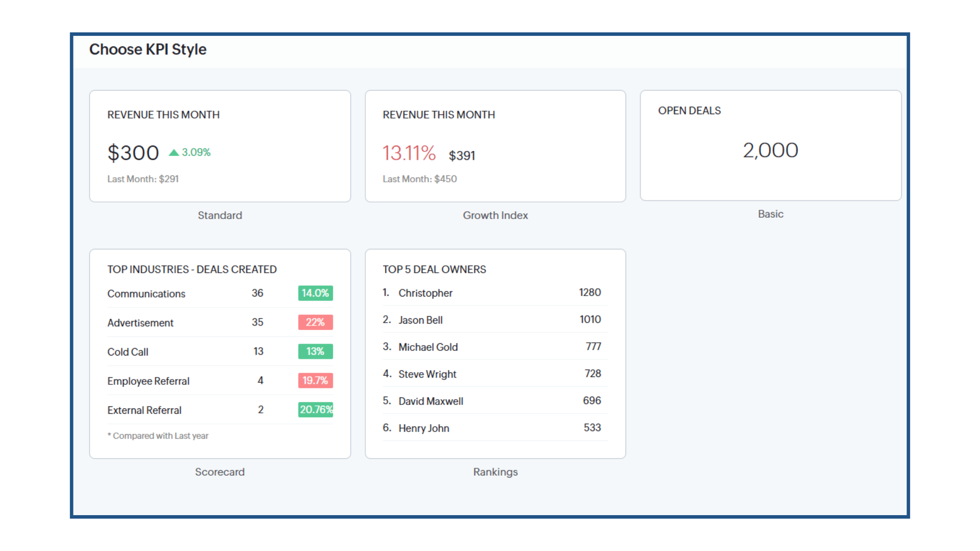Click the Rankings label

[495, 472]
